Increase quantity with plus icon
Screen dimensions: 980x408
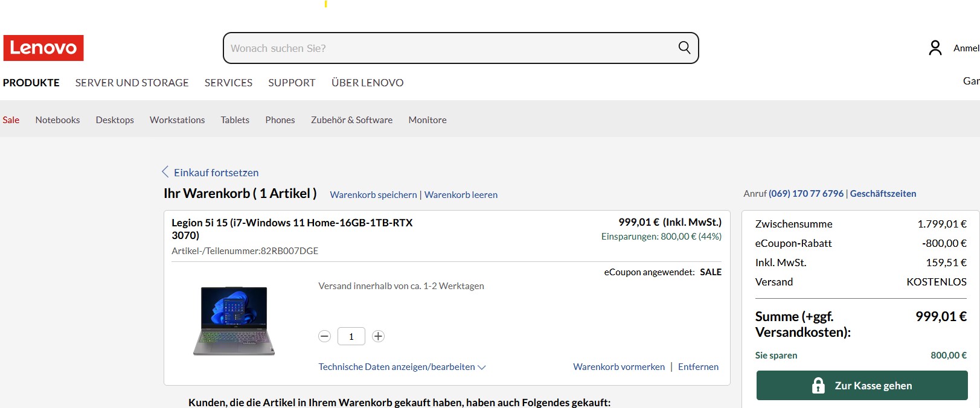click(x=378, y=336)
